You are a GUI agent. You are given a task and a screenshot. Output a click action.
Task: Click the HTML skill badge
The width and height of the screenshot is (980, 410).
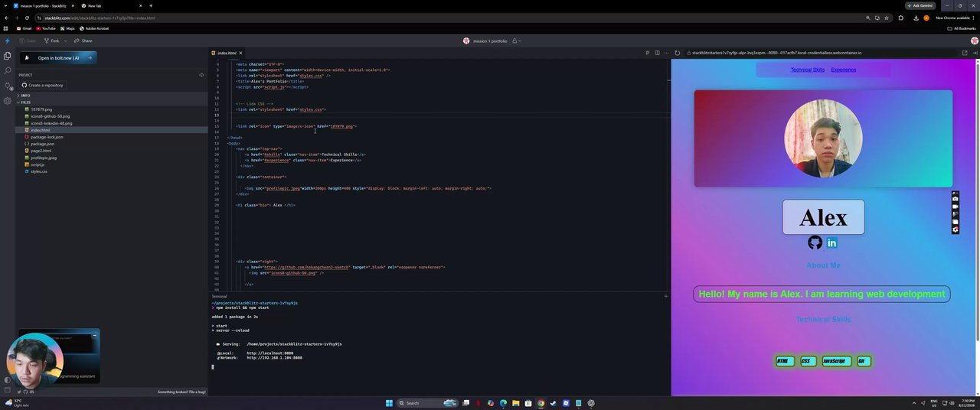coord(784,361)
